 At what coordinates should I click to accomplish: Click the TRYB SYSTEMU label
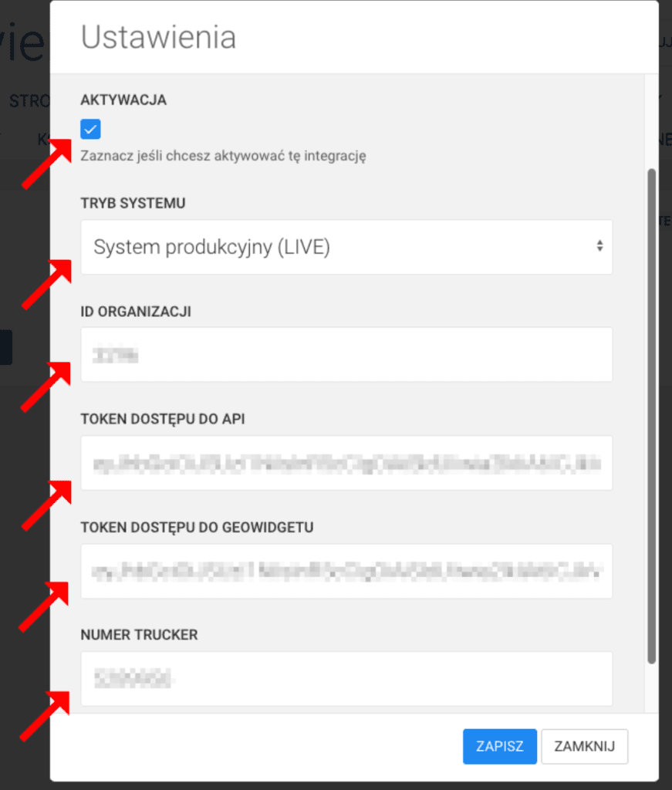pos(133,203)
